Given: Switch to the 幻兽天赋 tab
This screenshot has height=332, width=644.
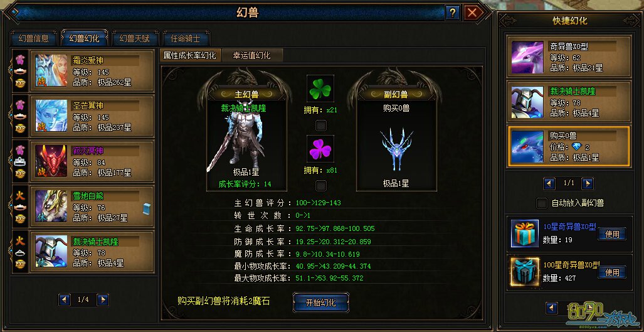Looking at the screenshot, I should click(134, 39).
